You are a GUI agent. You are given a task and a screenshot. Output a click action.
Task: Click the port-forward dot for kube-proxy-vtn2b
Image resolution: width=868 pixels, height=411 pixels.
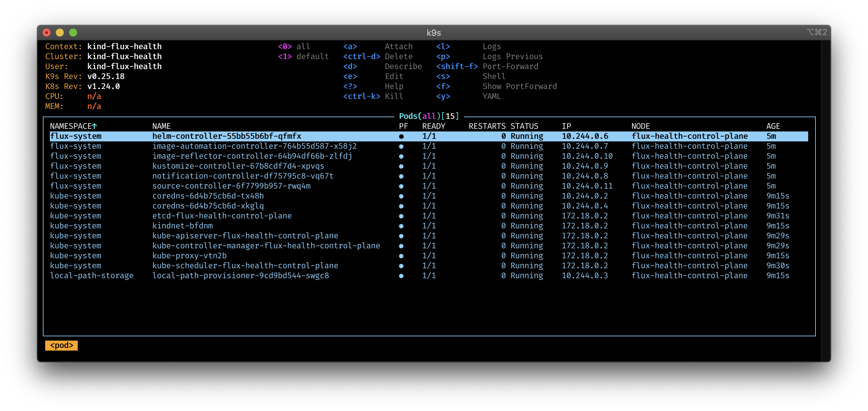tap(401, 256)
